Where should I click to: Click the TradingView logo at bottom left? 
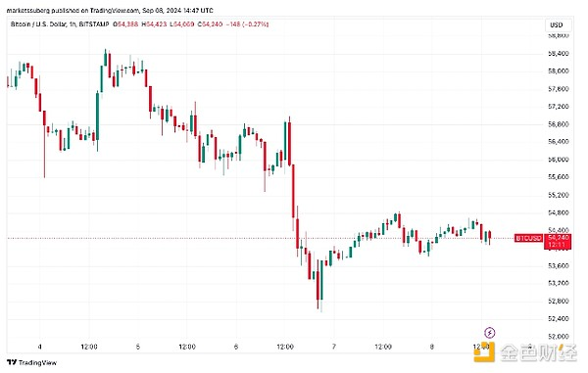32,362
